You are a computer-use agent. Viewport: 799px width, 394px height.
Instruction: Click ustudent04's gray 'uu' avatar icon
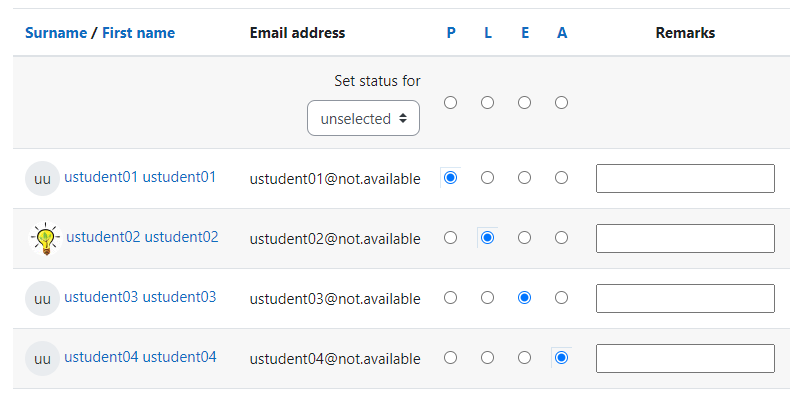pyautogui.click(x=42, y=358)
